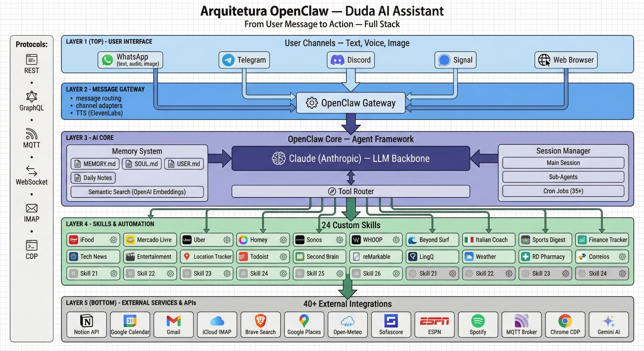Click Semantic Search (OpenAI Embeddings) box

137,192
